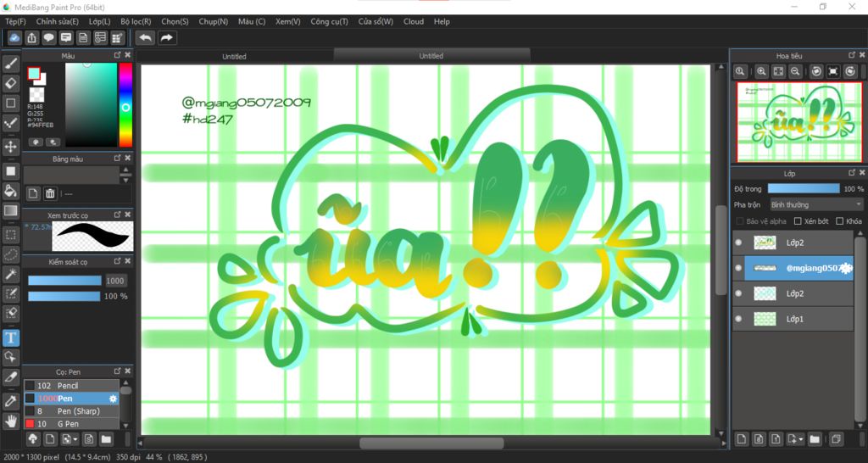
Task: Tick the Bảo vệ alpha checkbox
Action: (739, 221)
